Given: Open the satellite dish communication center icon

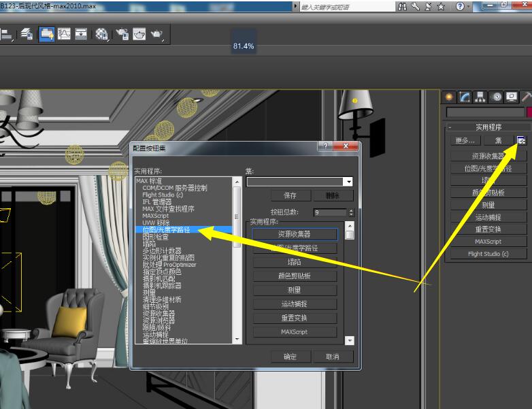Looking at the screenshot, I should pos(428,6).
